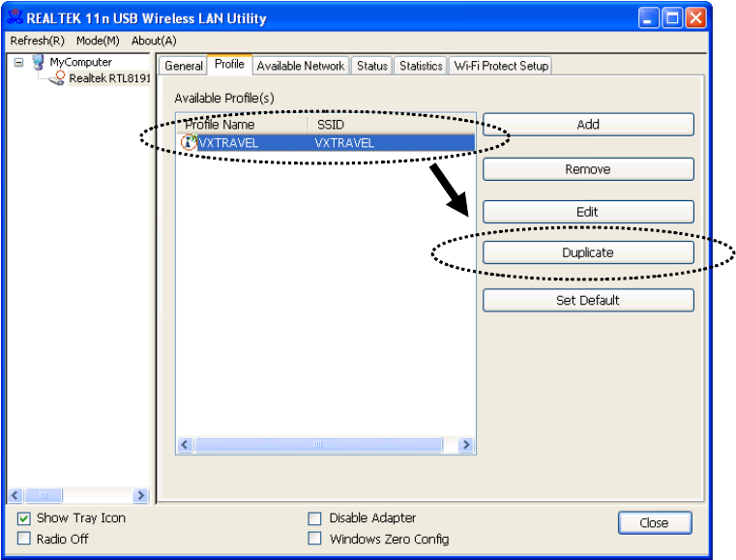Click the Realtek RTL8191 adapter icon

[x=57, y=78]
